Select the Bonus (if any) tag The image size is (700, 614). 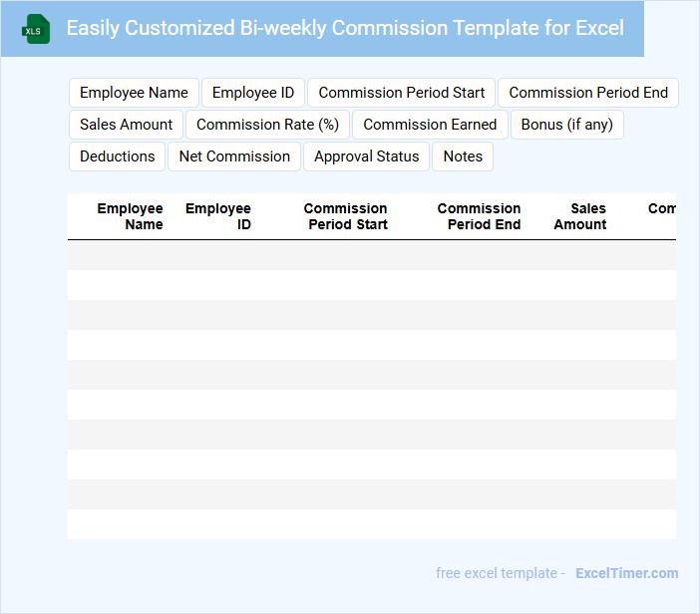pos(567,125)
